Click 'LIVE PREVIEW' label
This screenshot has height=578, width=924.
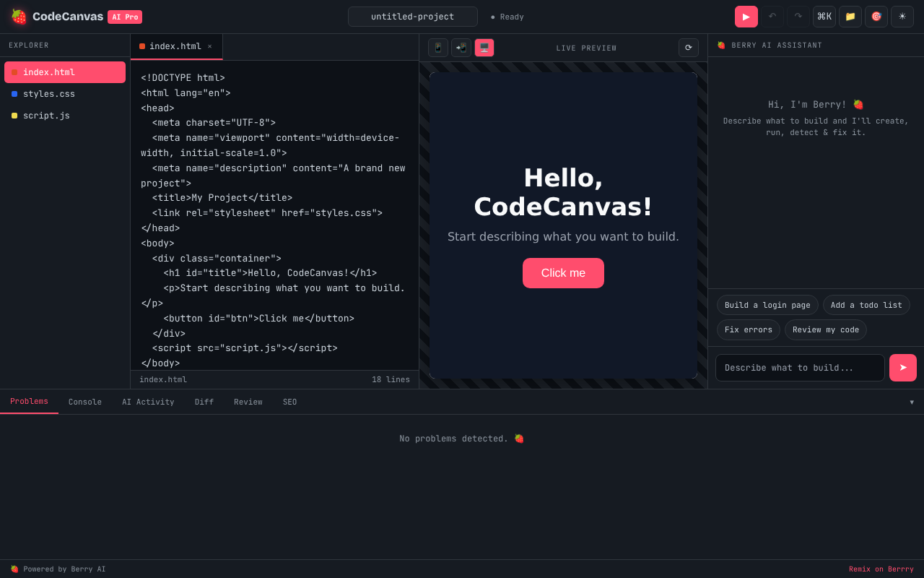586,48
